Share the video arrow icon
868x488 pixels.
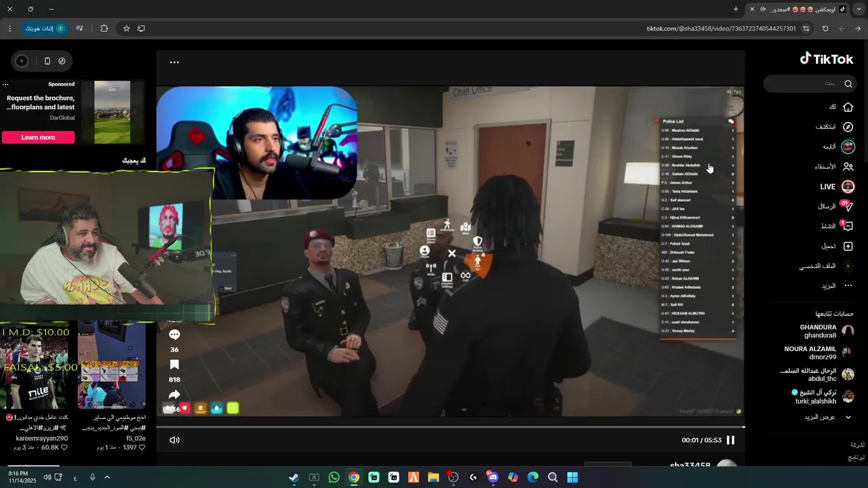pyautogui.click(x=174, y=394)
